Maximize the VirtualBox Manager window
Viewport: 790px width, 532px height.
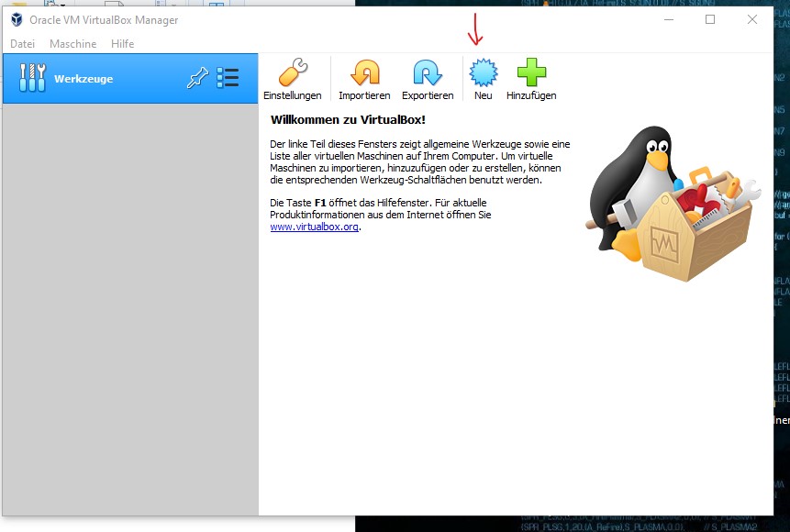pyautogui.click(x=710, y=19)
